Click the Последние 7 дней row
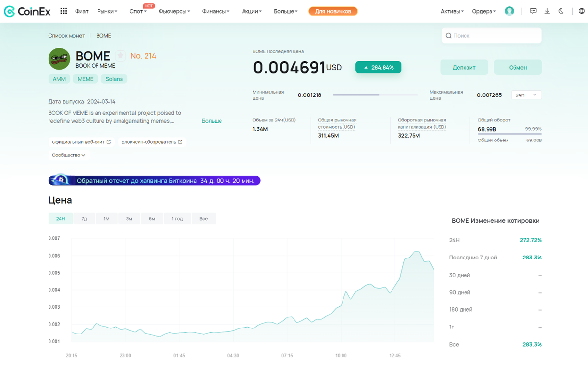 pos(495,258)
